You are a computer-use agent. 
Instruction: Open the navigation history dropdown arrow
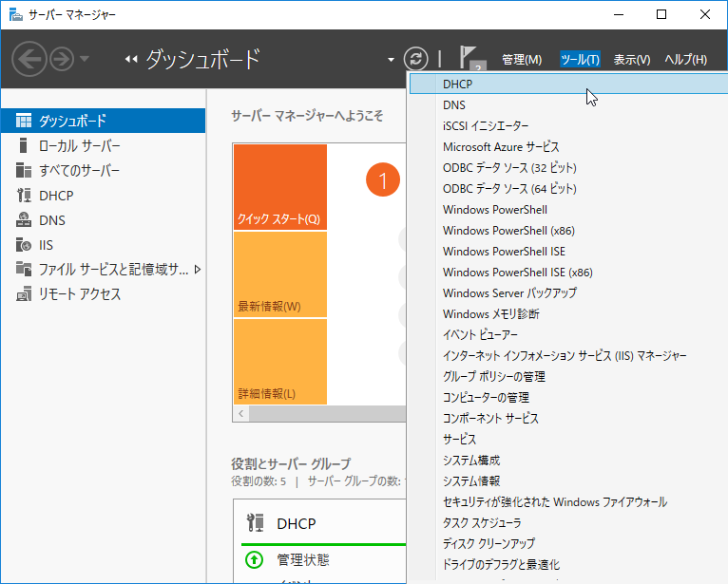point(85,59)
